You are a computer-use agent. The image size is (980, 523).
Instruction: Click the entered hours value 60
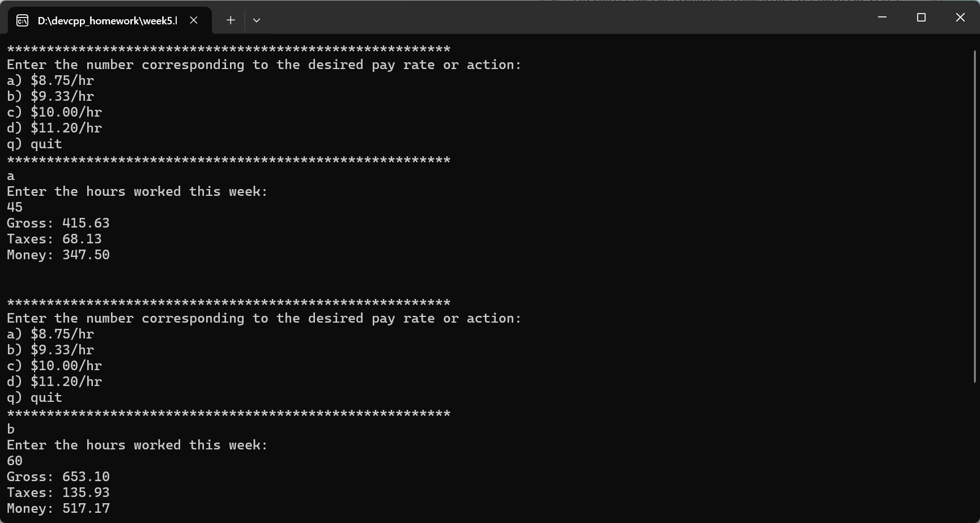click(15, 461)
